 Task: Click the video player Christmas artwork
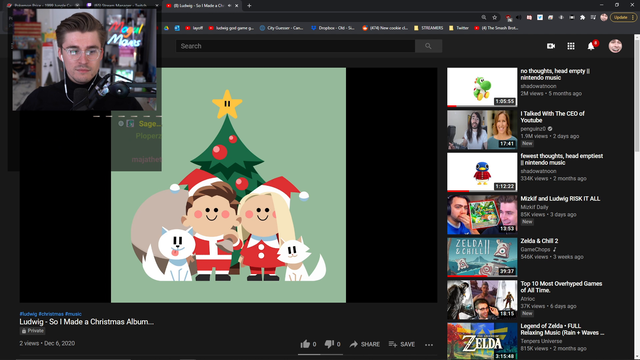pos(229,185)
